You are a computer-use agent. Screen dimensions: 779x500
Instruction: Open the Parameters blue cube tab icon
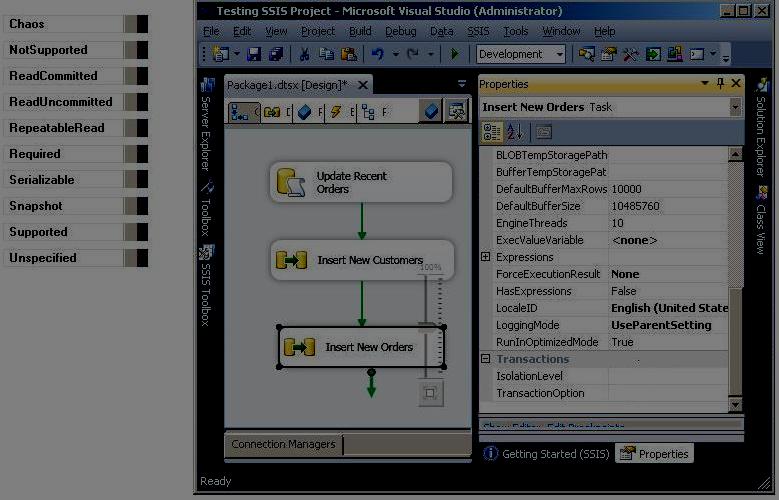pyautogui.click(x=304, y=112)
